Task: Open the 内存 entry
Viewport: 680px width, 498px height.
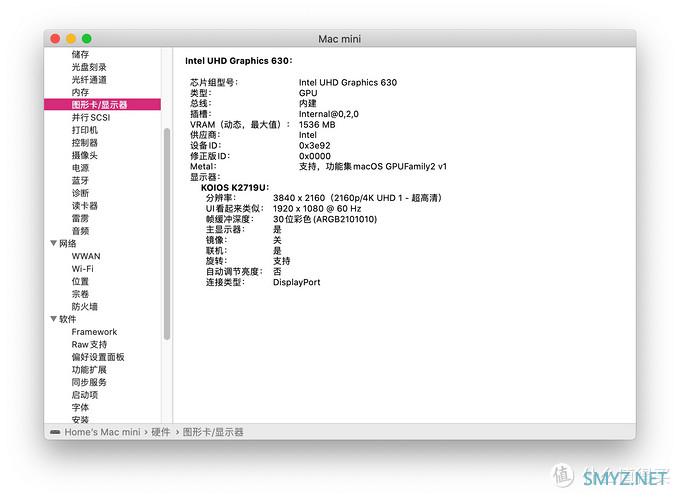Action: [x=80, y=92]
